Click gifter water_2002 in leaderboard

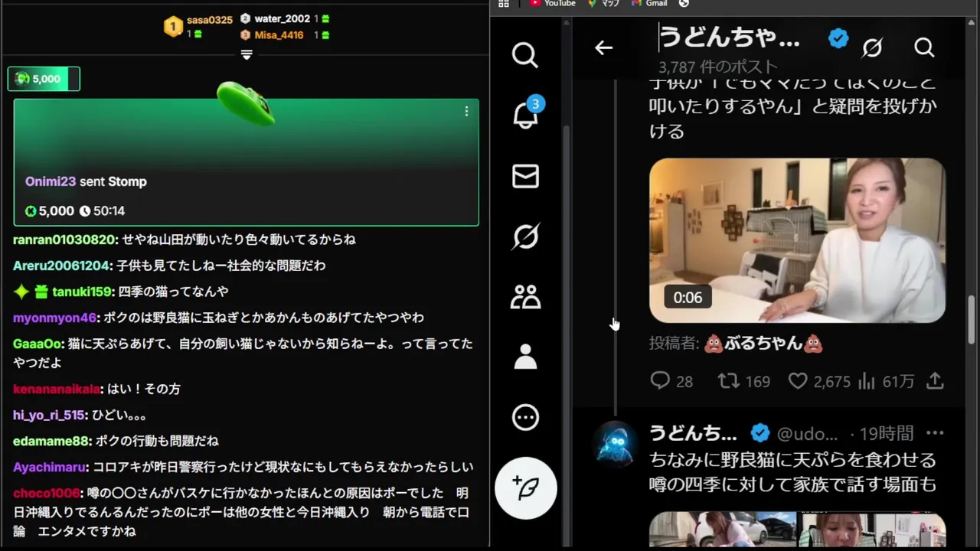(x=282, y=18)
